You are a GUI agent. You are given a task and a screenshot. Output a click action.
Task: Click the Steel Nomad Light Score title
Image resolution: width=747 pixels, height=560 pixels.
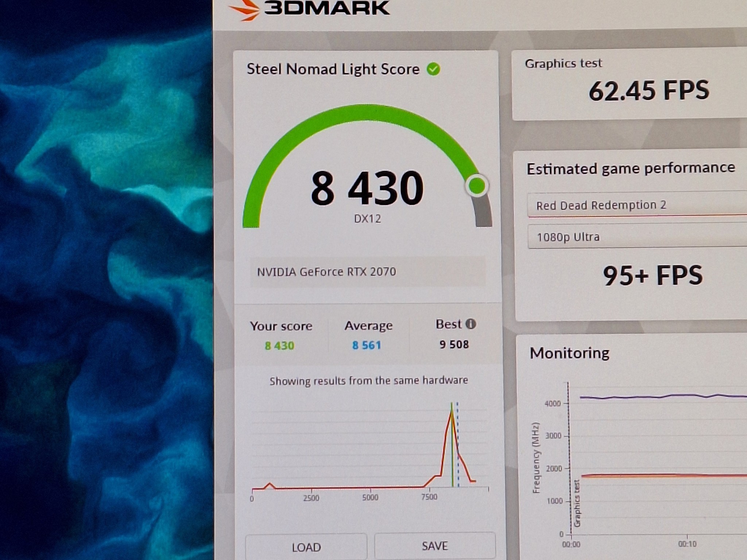tap(333, 69)
